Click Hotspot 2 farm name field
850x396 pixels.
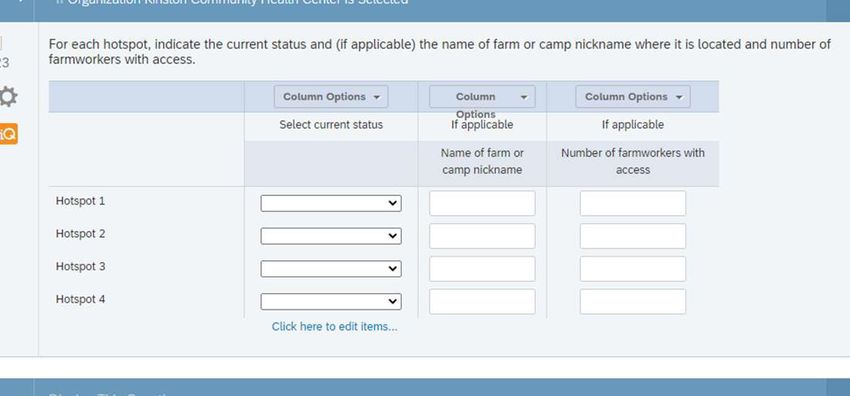click(482, 236)
